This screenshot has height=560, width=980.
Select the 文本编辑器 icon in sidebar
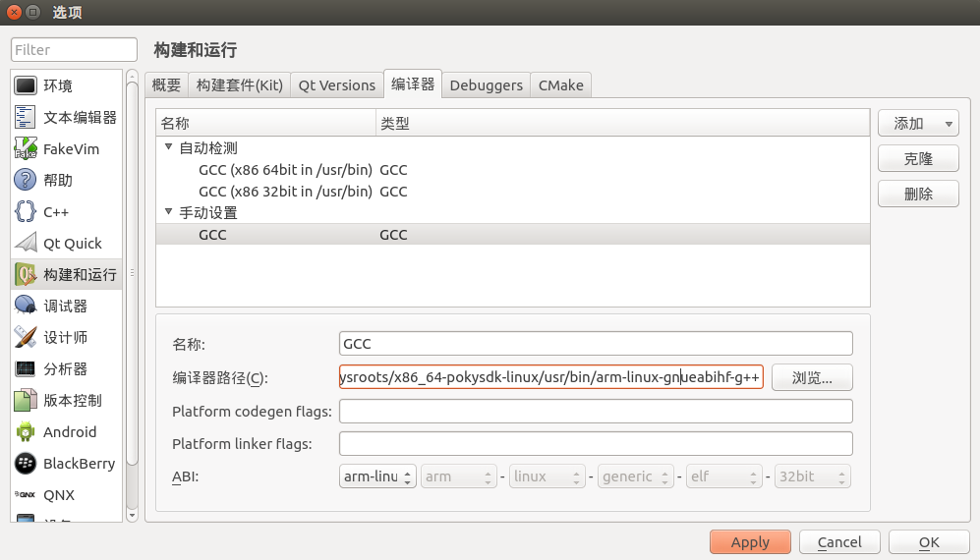coord(26,117)
